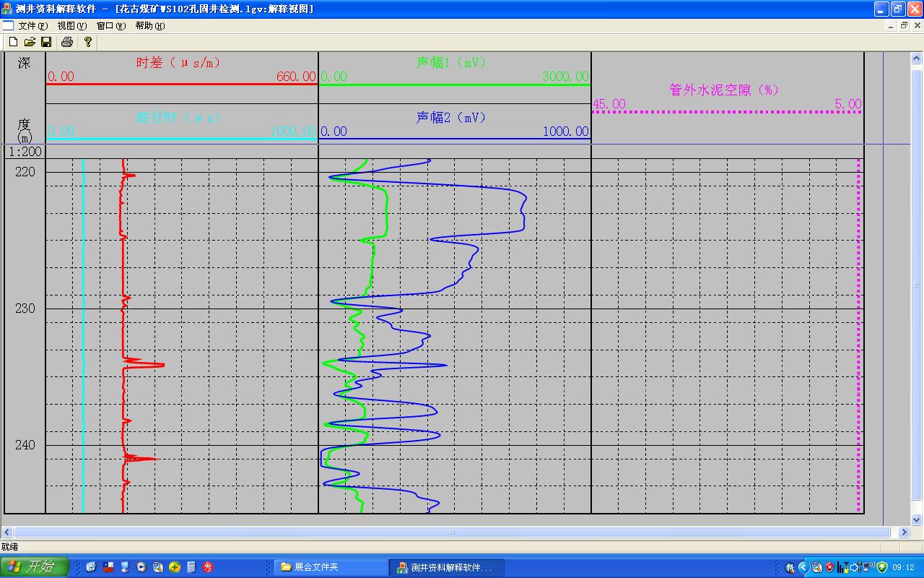Click the 45.00 value of cement void scale
Image resolution: width=924 pixels, height=578 pixels.
[x=609, y=104]
